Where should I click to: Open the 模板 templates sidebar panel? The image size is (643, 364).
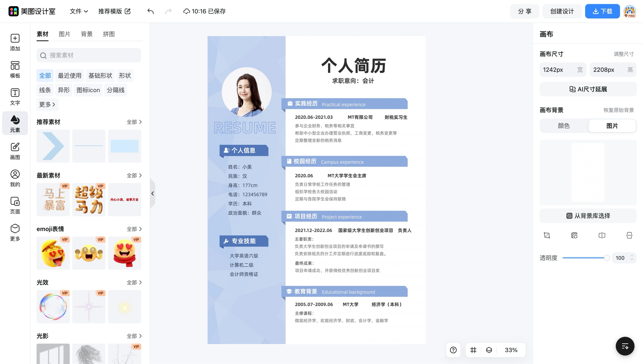pos(15,69)
